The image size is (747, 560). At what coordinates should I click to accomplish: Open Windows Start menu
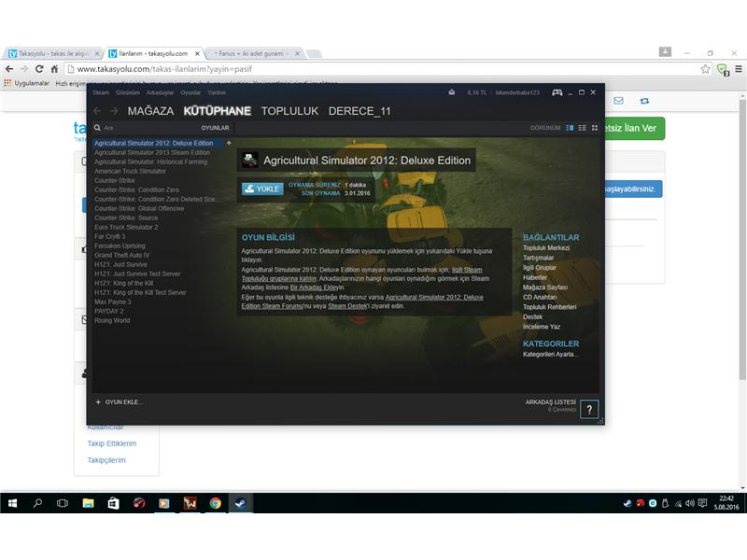[12, 503]
